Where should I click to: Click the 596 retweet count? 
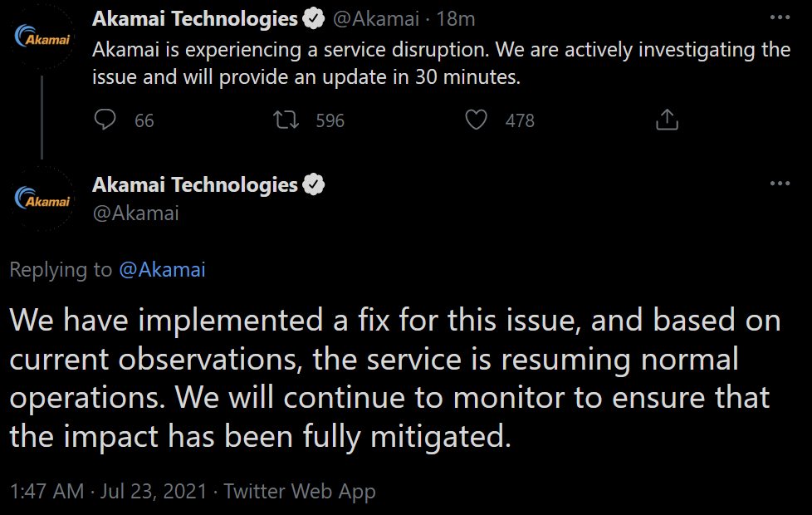[330, 120]
